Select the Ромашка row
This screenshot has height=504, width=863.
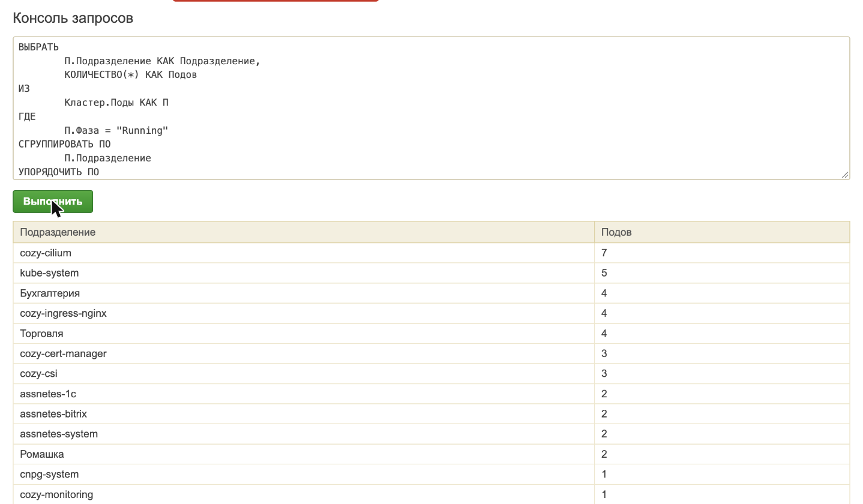click(431, 454)
